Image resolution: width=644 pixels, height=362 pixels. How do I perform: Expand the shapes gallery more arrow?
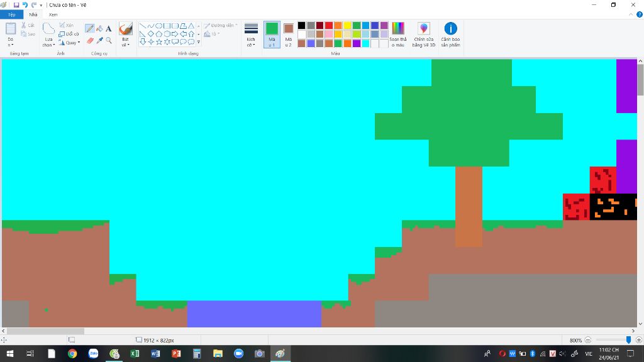click(x=199, y=42)
